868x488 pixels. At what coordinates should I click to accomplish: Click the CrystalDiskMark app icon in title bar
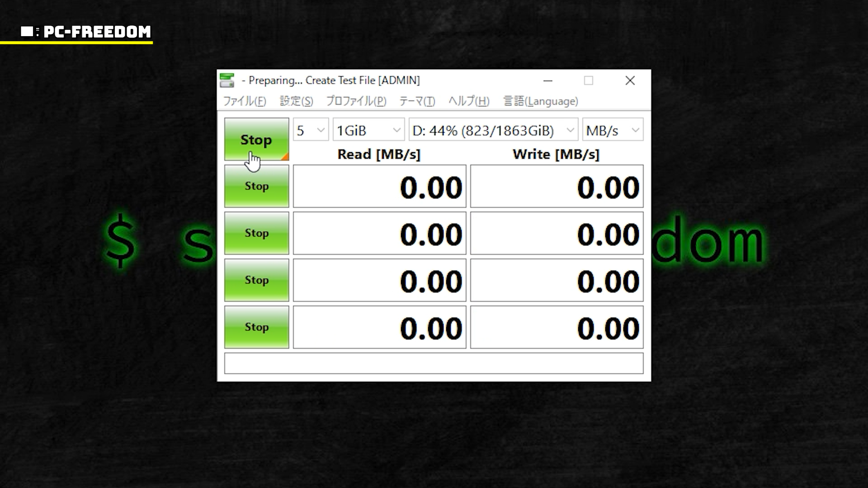pos(227,80)
